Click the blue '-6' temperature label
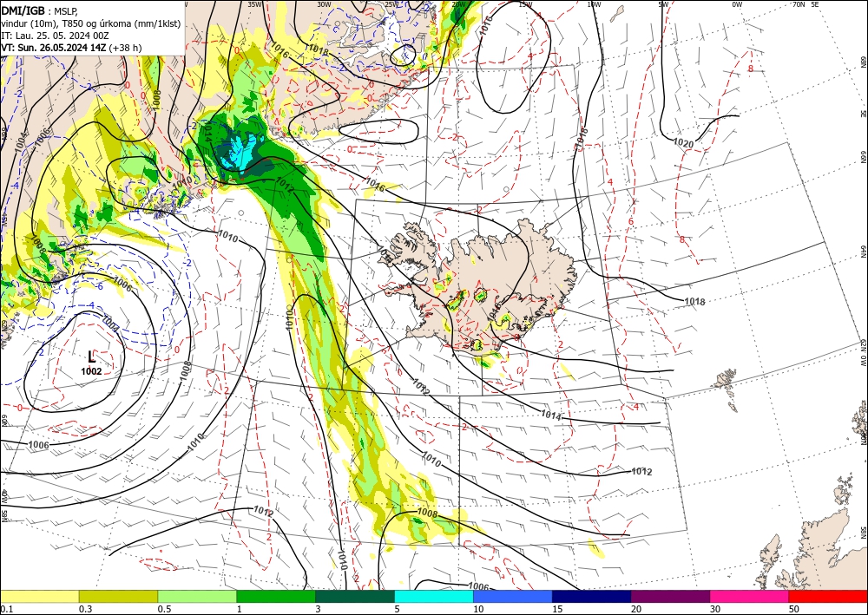868x615 pixels. coord(99,286)
